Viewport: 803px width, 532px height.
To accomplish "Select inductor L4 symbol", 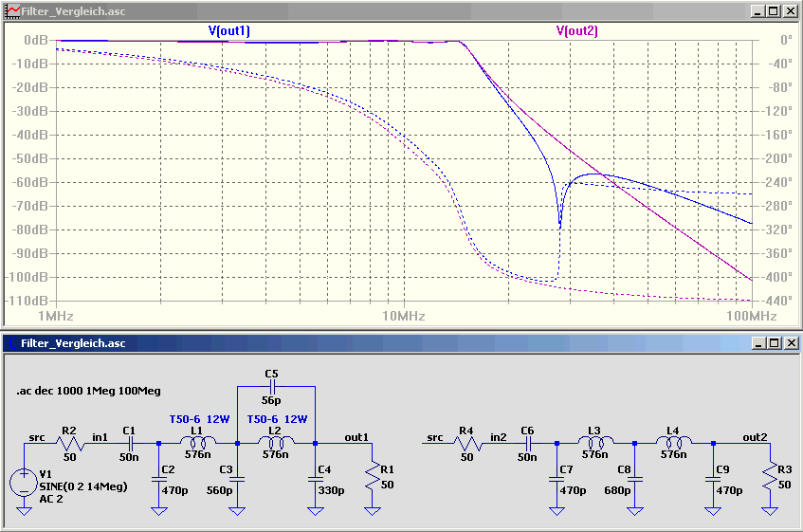I will click(x=674, y=441).
